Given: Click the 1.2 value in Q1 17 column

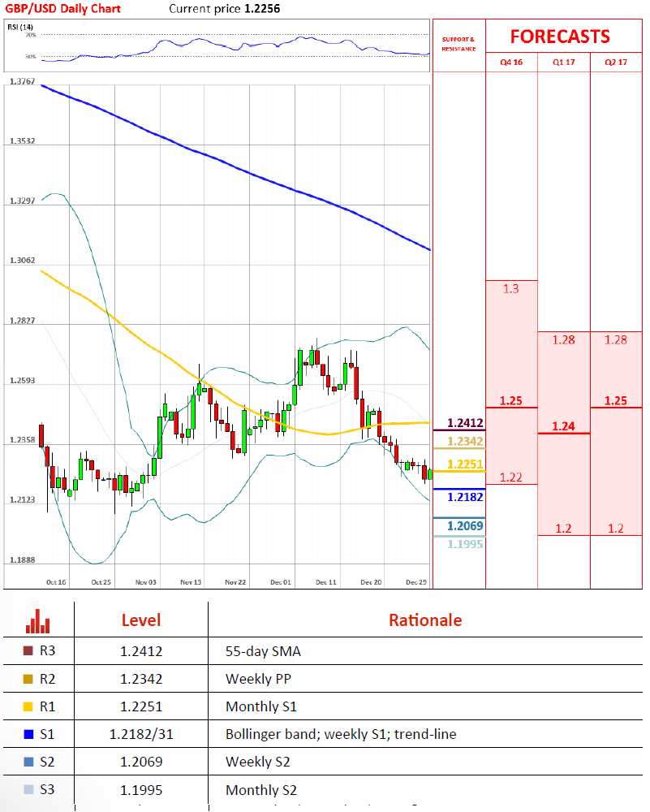Looking at the screenshot, I should pos(563,529).
